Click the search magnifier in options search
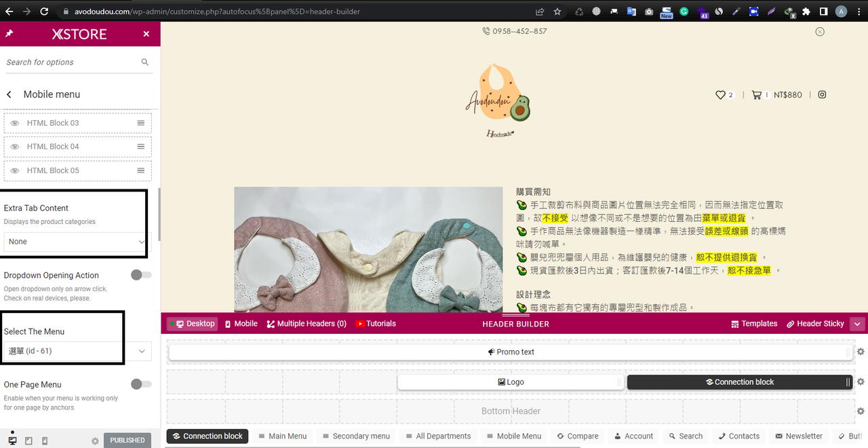 pos(145,62)
